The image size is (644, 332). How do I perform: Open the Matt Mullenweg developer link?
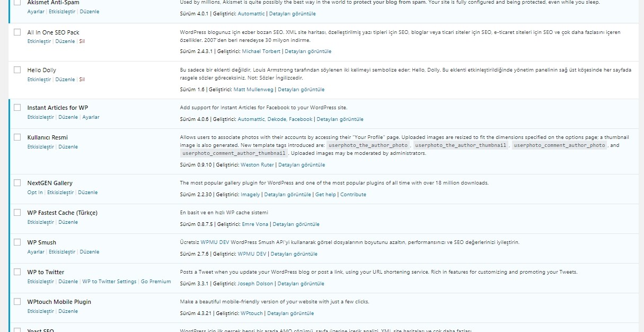coord(253,90)
